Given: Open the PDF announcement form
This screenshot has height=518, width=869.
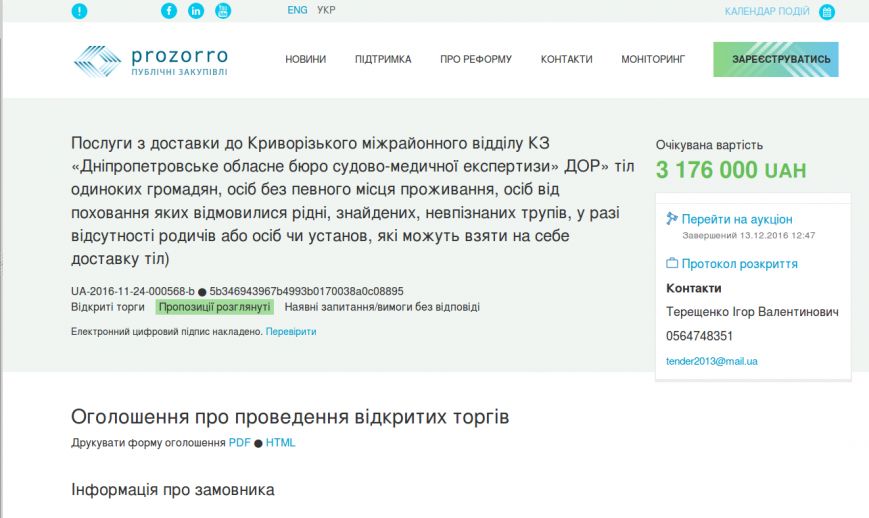Looking at the screenshot, I should 239,443.
